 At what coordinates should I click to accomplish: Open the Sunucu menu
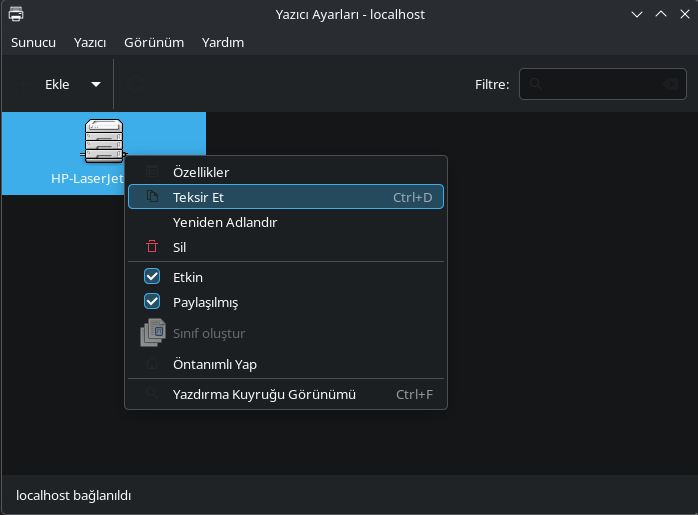pos(33,43)
